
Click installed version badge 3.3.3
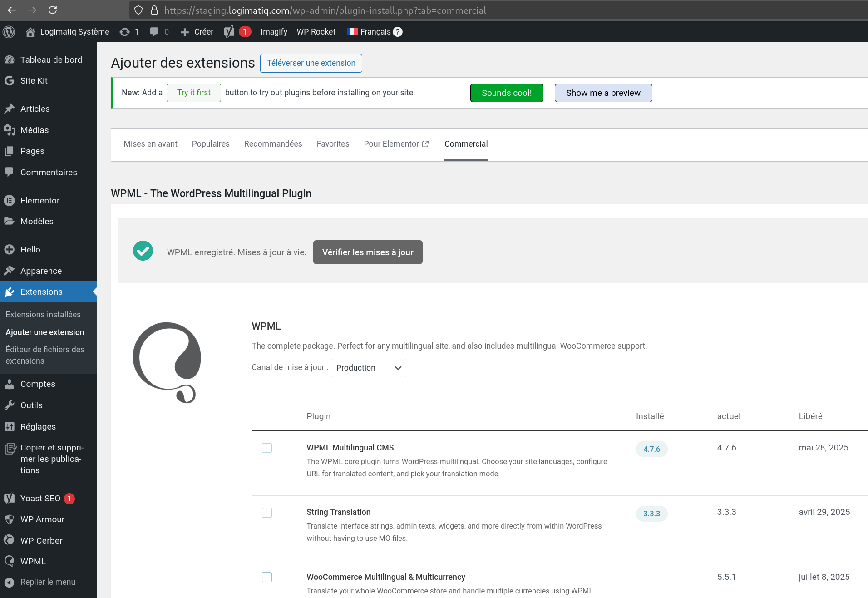[x=651, y=514]
